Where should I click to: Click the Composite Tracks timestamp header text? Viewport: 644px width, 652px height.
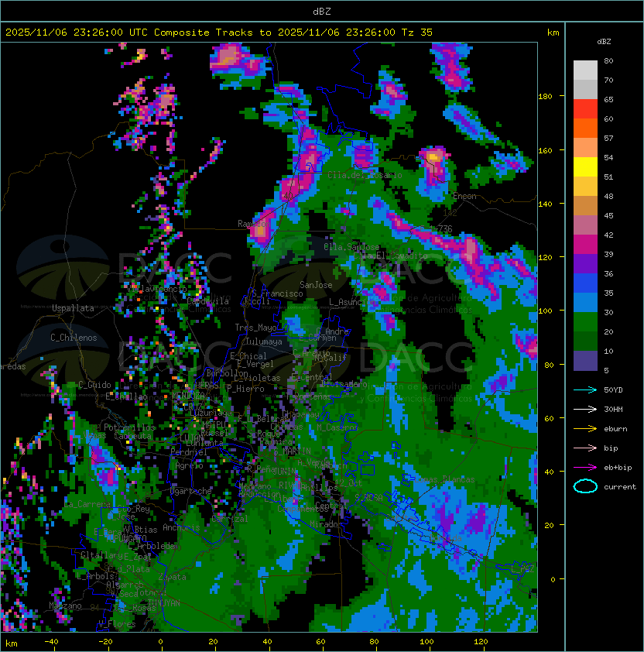219,33
